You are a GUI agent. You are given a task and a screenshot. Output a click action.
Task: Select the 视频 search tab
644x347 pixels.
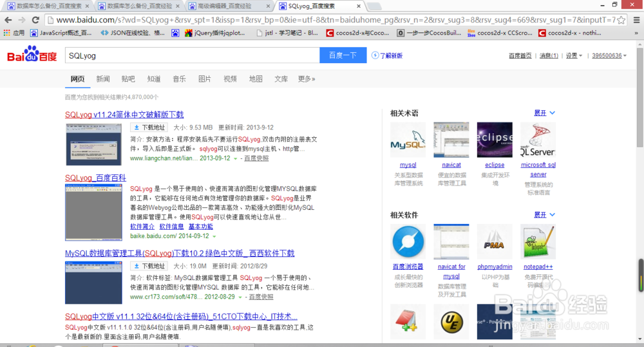tap(230, 79)
